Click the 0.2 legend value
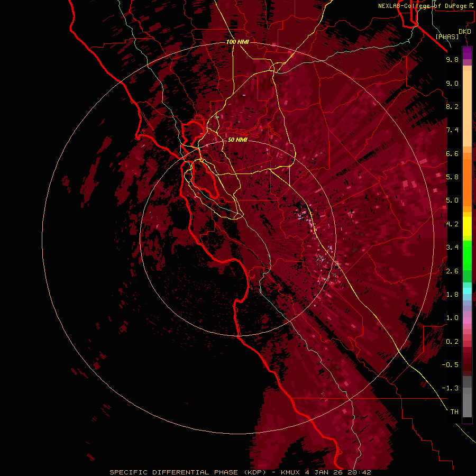476x476 pixels. coord(452,342)
